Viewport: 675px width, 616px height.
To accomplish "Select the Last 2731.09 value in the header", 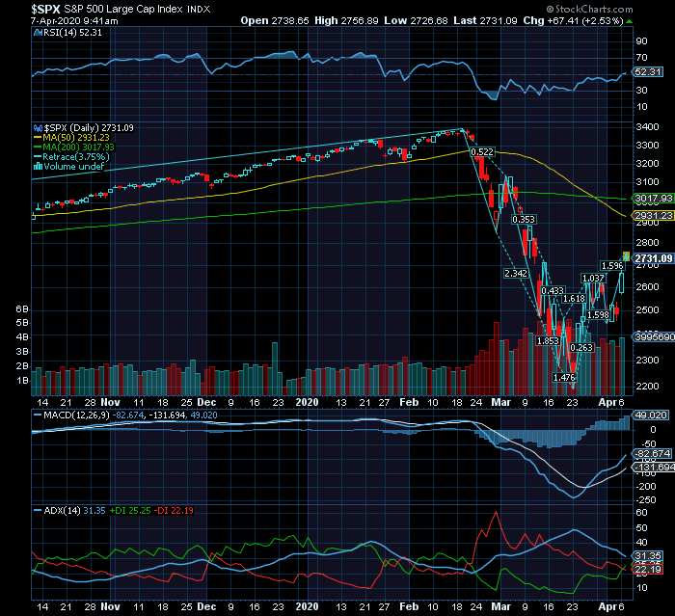I will tap(485, 20).
